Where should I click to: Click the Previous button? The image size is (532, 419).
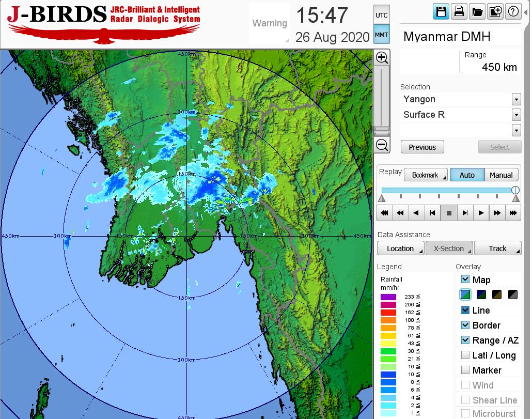click(x=422, y=147)
